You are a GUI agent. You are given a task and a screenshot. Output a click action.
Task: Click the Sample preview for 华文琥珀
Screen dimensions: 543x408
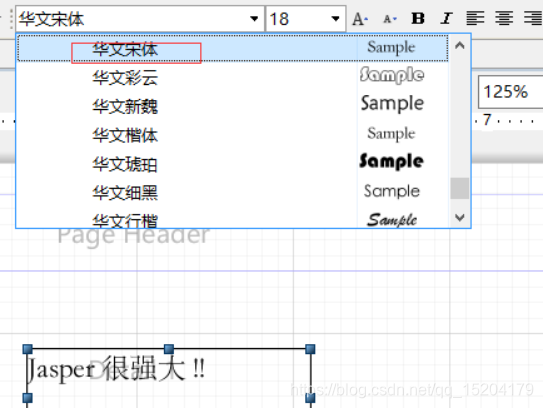pyautogui.click(x=392, y=161)
